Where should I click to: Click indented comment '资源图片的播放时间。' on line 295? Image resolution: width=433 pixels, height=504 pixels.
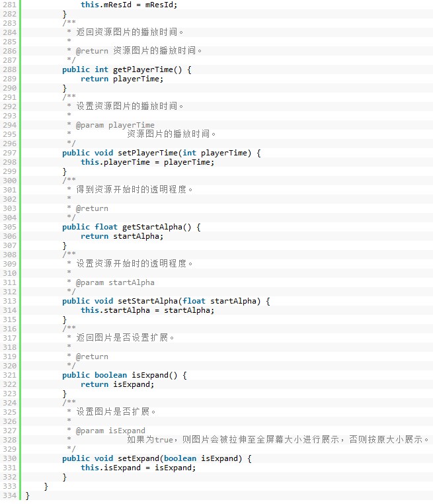[171, 134]
